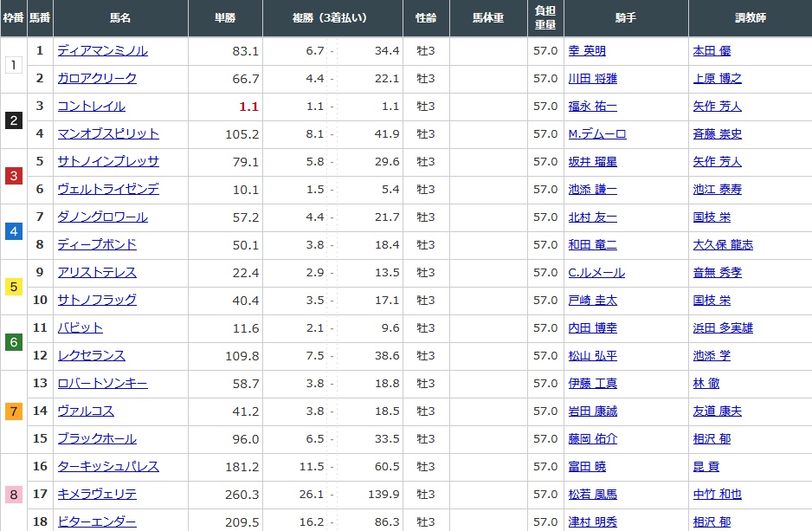This screenshot has width=812, height=531.
Task: Click jockey M.デムーロ name
Action: coord(596,134)
